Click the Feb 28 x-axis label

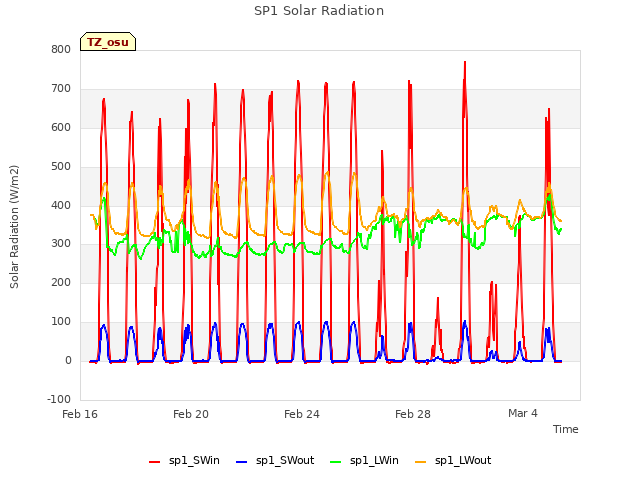(x=413, y=414)
